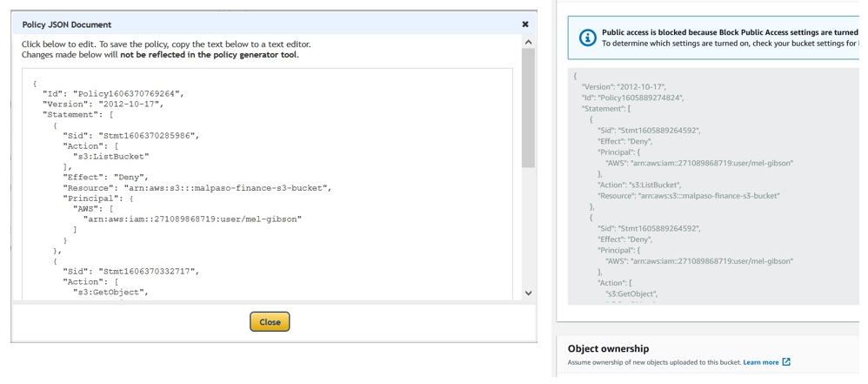The image size is (868, 384).
Task: Close the Policy JSON Document dialog via X
Action: pos(524,24)
